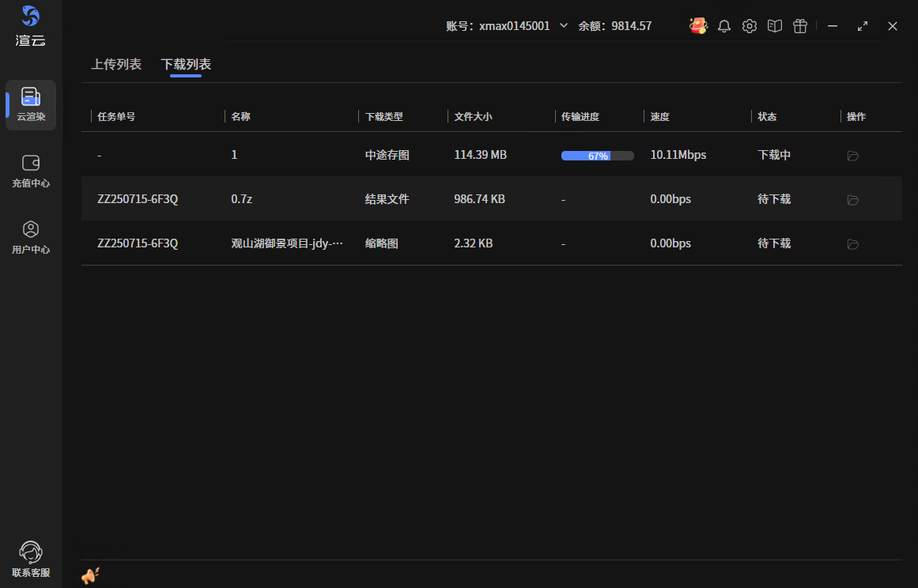Switch to the 上传列表 upload list tab
The width and height of the screenshot is (918, 588).
pos(116,65)
